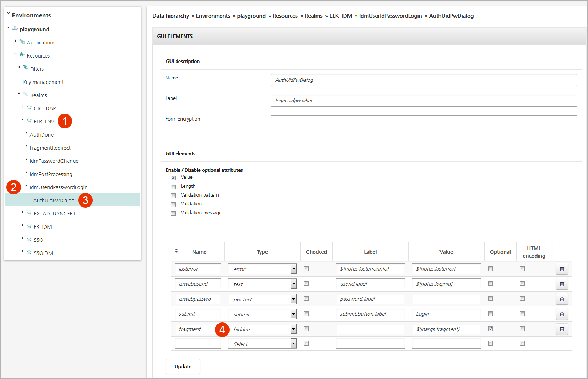Click the Realms icon in tree
The height and width of the screenshot is (379, 588).
coord(26,94)
